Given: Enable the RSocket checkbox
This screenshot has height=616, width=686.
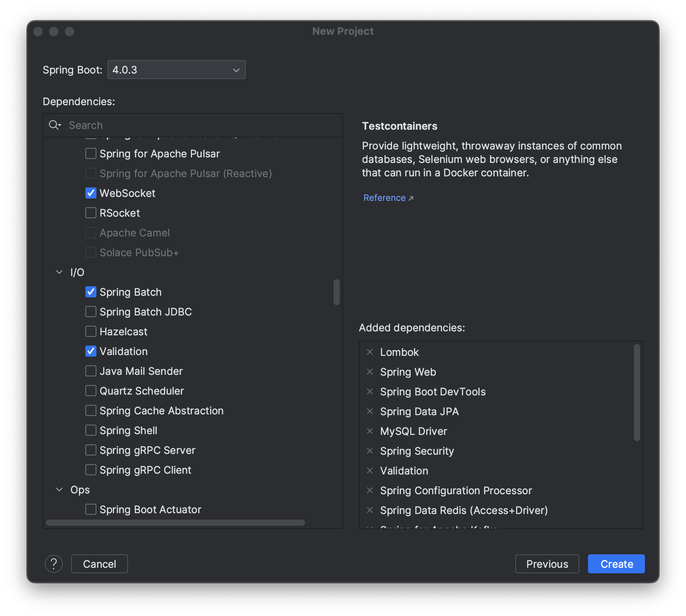Looking at the screenshot, I should coord(91,213).
